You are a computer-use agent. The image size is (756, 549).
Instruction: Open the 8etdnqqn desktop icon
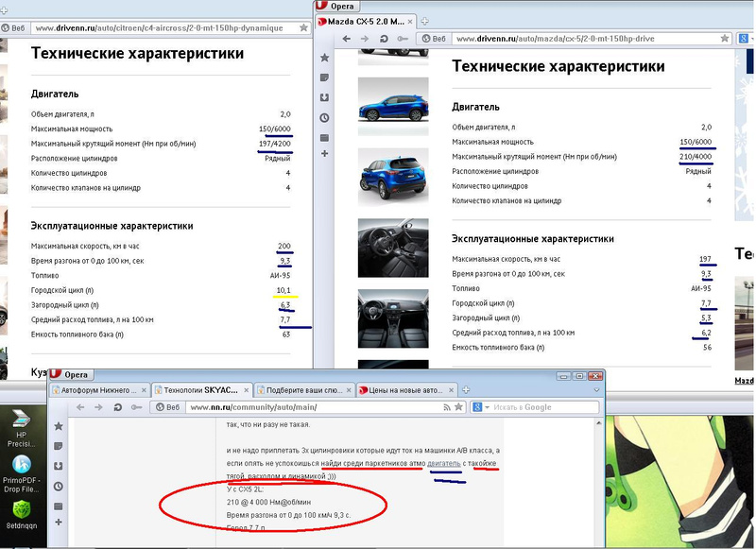click(x=21, y=515)
